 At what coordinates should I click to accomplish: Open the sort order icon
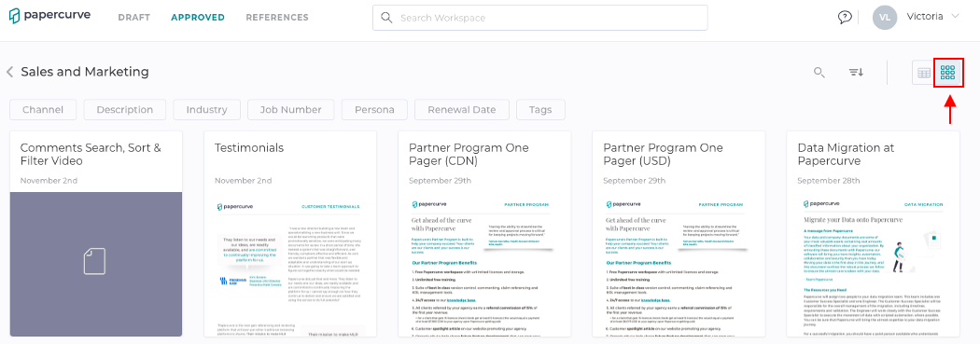pos(856,73)
